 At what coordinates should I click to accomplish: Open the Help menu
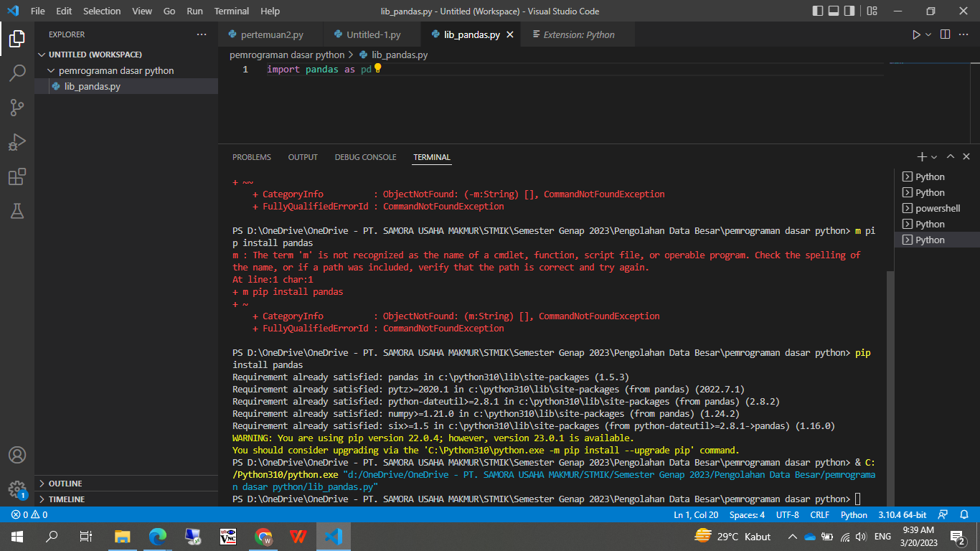click(270, 11)
